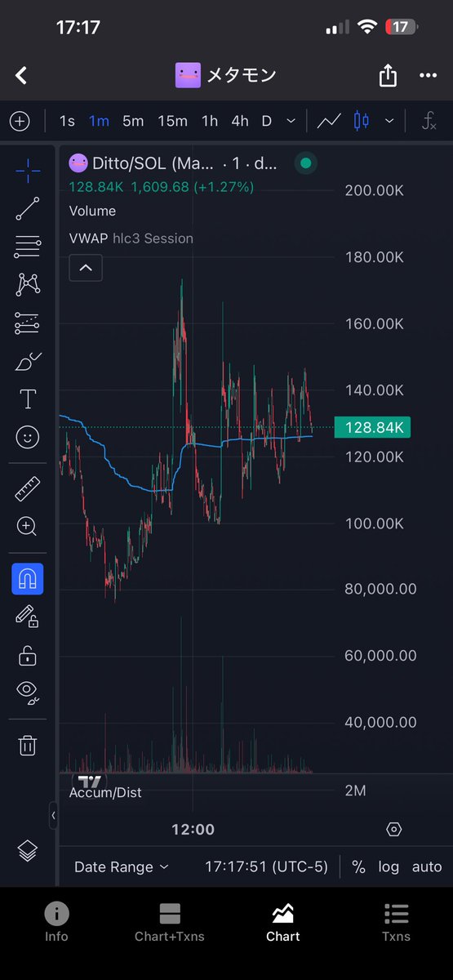Choose the D daily timeframe
453x980 pixels.
pyautogui.click(x=266, y=121)
